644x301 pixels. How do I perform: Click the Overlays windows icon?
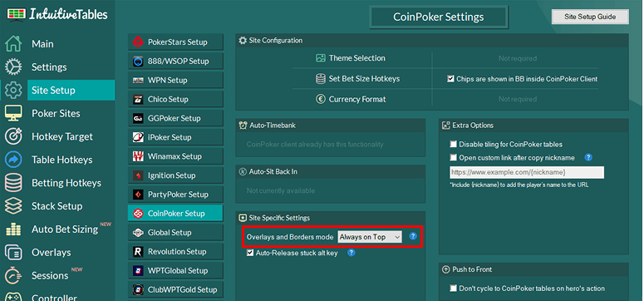(x=13, y=253)
